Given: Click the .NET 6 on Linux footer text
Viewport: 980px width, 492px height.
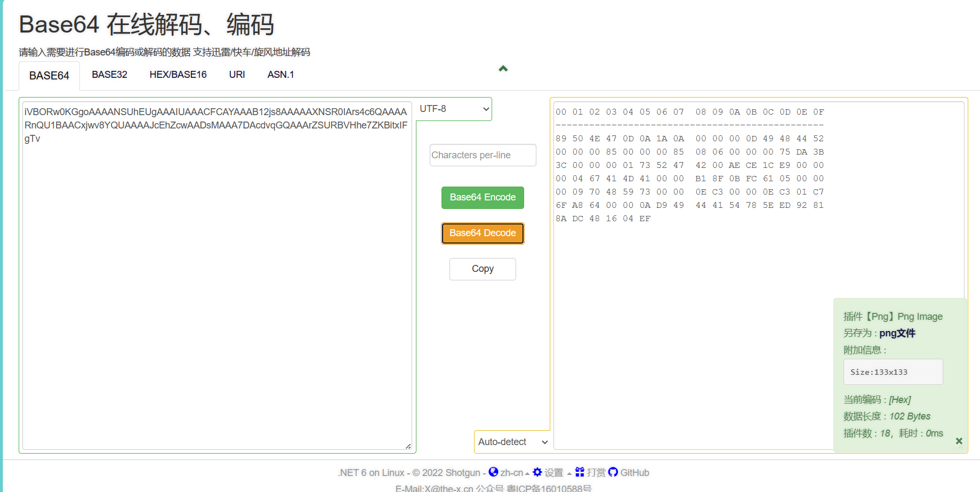Looking at the screenshot, I should click(371, 473).
